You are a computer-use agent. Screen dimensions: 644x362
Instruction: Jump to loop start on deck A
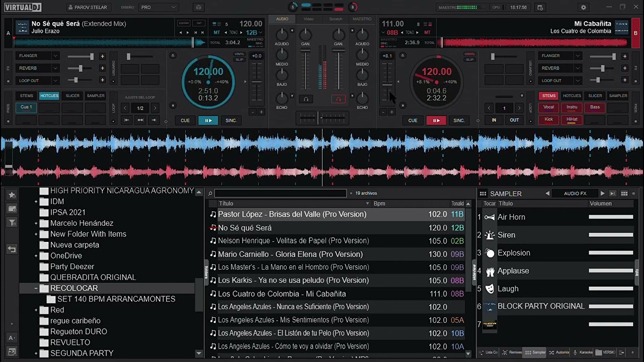(127, 120)
